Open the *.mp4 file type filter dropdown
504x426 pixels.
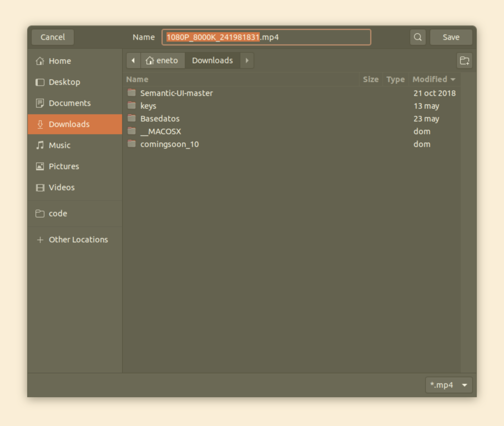point(448,385)
